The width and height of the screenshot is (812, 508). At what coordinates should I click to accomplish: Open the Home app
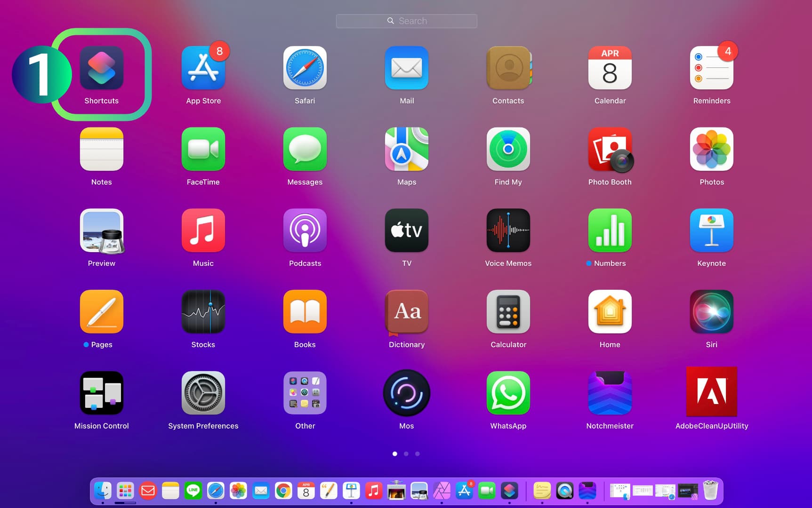610,312
